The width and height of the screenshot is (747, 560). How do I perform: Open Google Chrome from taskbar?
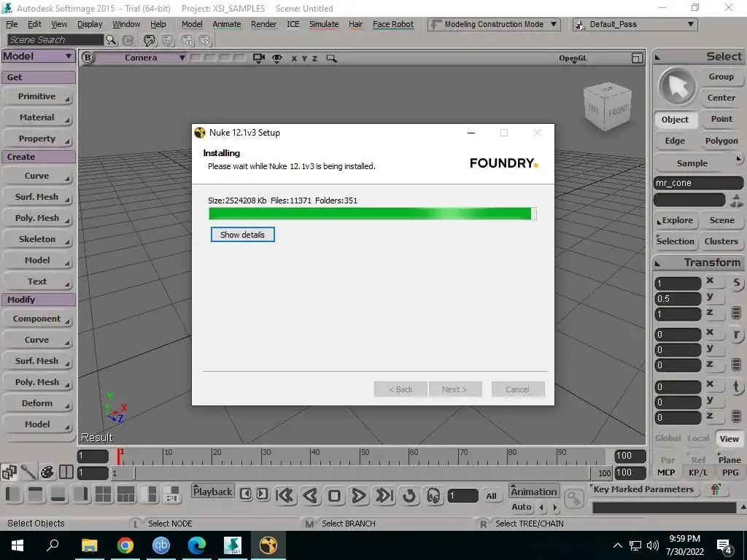click(125, 545)
